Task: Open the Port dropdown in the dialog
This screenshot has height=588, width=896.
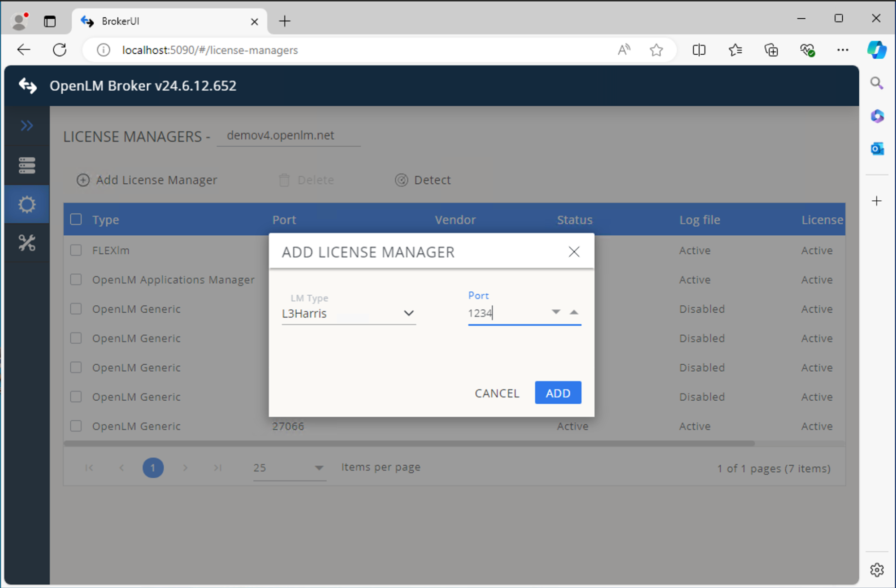Action: pos(556,311)
